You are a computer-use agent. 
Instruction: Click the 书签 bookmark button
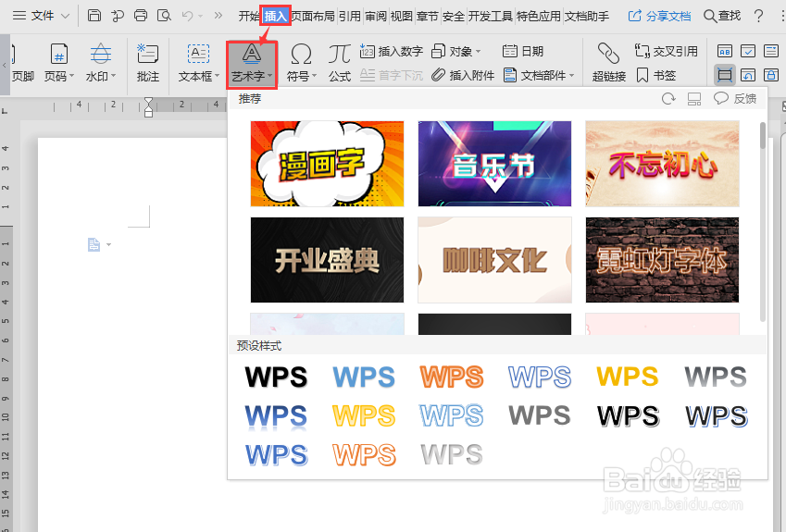point(656,75)
